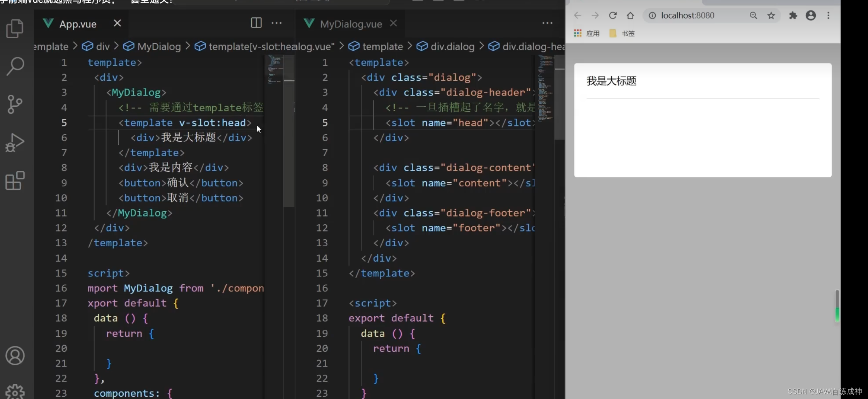This screenshot has height=399, width=868.
Task: Open the 书签 bookmarks folder
Action: (622, 33)
